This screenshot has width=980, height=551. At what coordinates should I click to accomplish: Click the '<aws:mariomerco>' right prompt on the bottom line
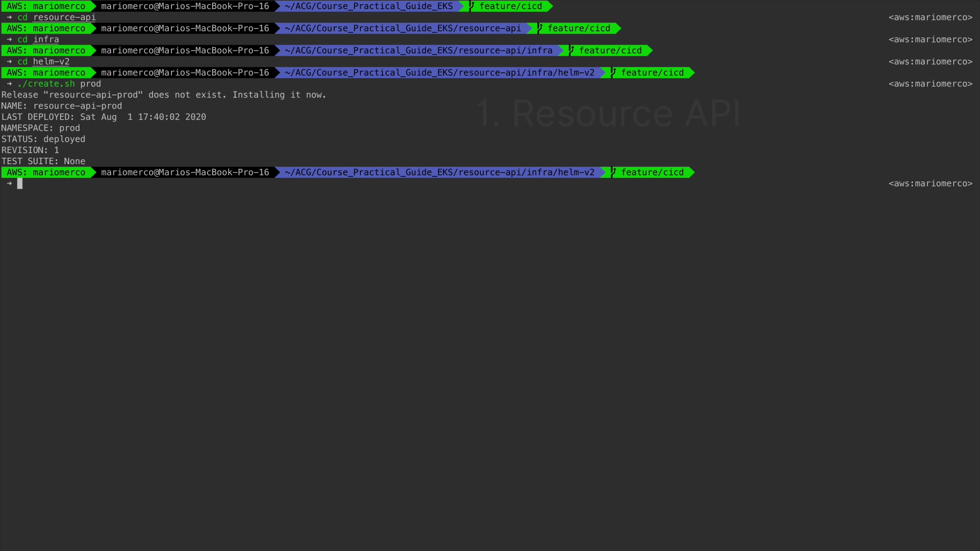pyautogui.click(x=930, y=184)
